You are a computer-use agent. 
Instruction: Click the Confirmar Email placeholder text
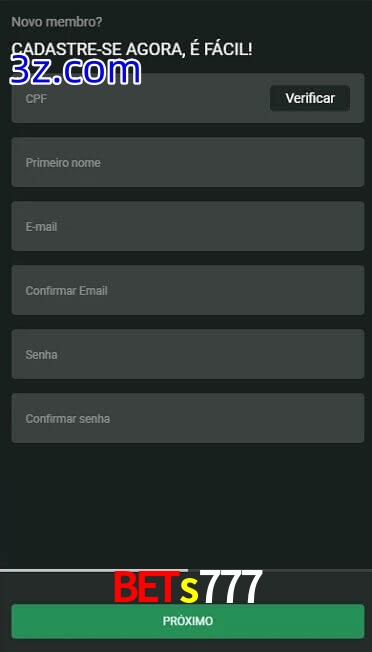click(x=67, y=291)
